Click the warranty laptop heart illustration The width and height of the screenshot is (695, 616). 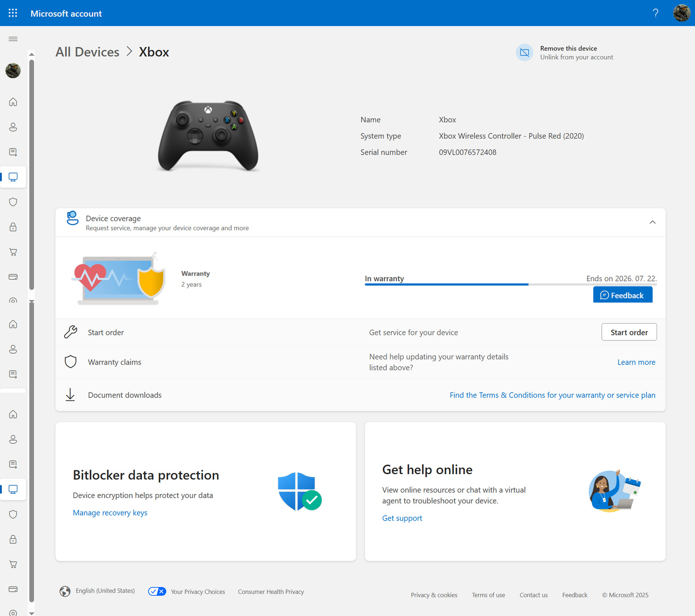click(x=118, y=278)
